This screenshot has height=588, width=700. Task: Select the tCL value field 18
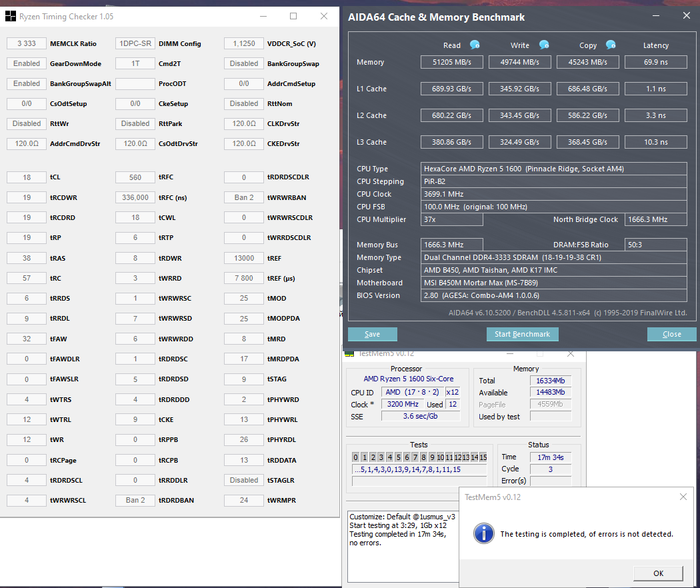[27, 177]
